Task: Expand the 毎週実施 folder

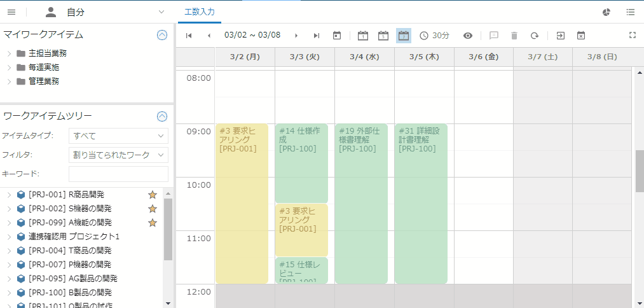Action: tap(9, 67)
